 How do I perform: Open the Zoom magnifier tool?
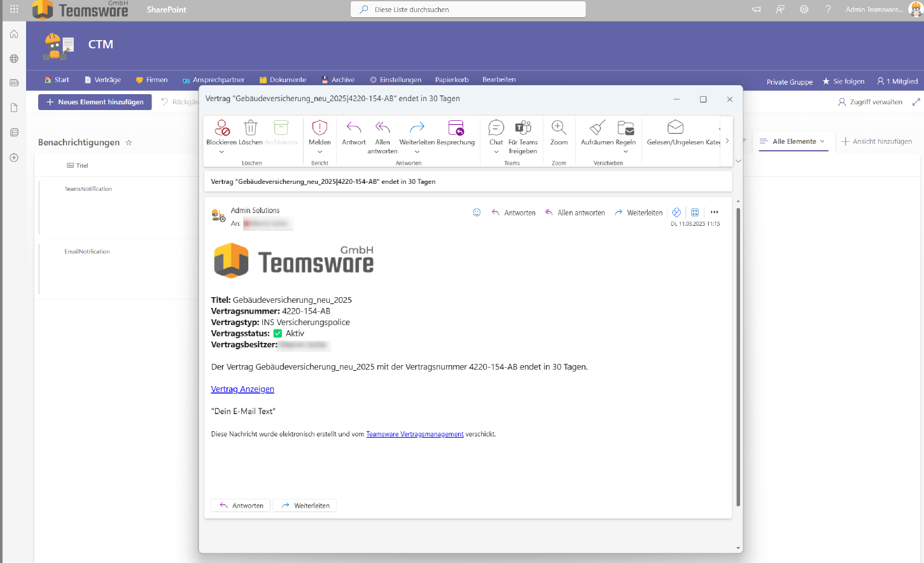559,129
